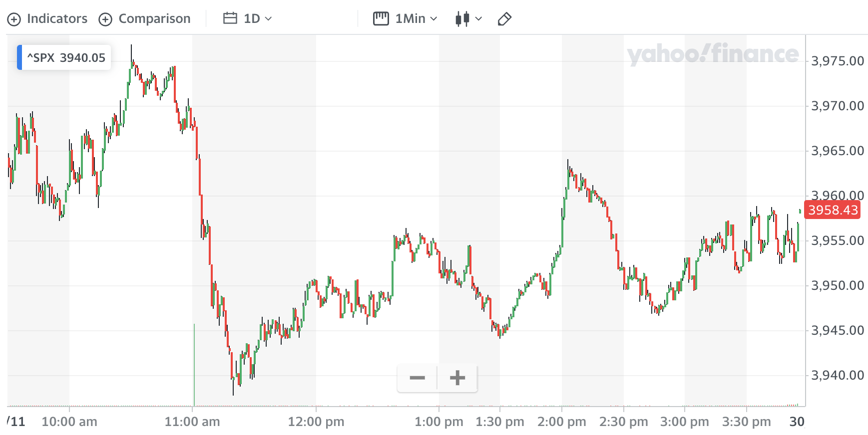Viewport: 868px width, 435px height.
Task: Click the 11:00 am time axis label
Action: (192, 422)
